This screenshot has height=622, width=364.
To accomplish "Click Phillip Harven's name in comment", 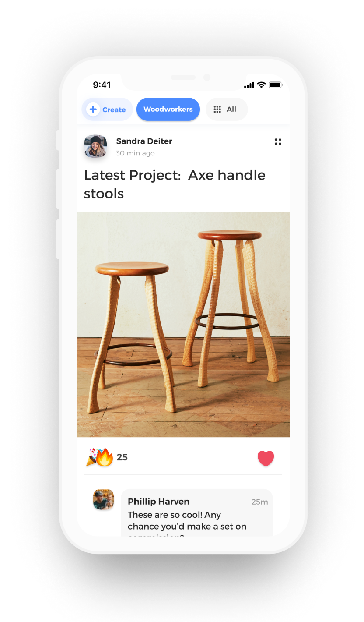I will point(158,502).
